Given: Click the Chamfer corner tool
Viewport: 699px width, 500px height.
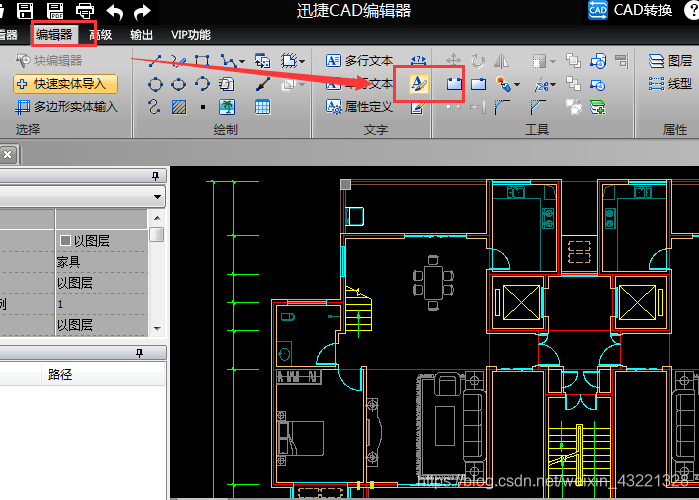Looking at the screenshot, I should point(538,107).
